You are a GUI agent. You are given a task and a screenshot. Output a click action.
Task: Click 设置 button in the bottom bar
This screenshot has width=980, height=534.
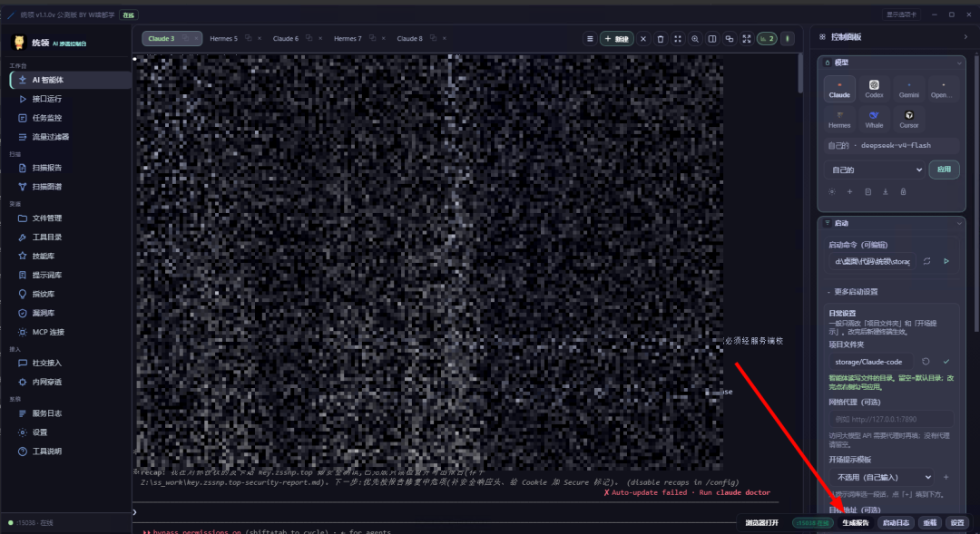pyautogui.click(x=957, y=523)
